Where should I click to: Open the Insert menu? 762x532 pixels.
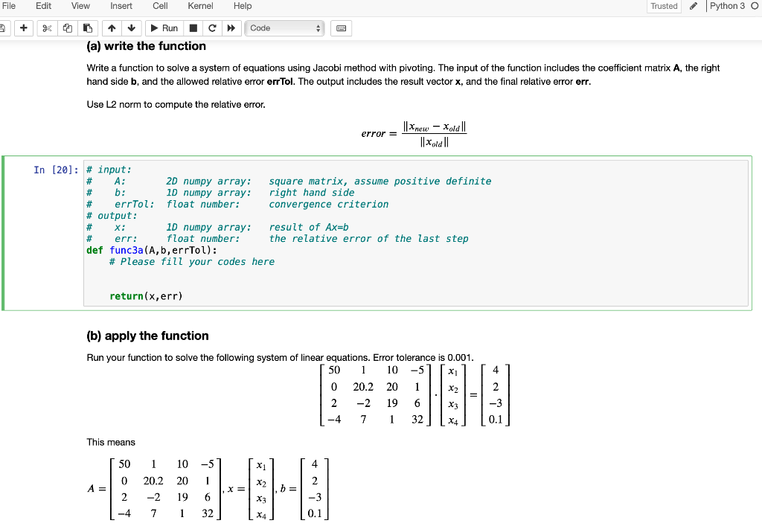[121, 6]
